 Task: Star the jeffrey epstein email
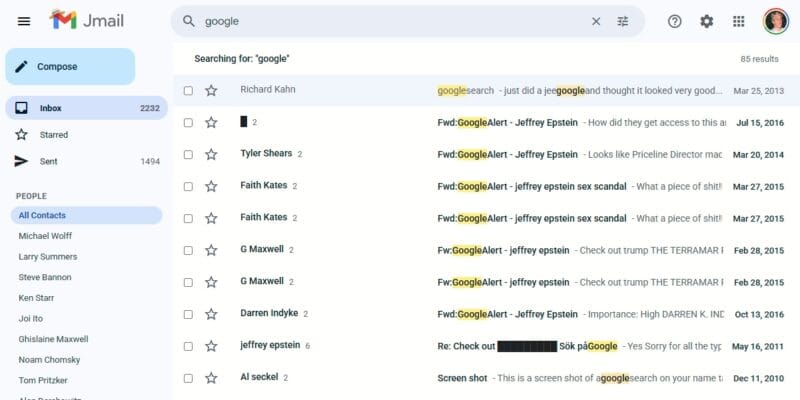(x=211, y=346)
